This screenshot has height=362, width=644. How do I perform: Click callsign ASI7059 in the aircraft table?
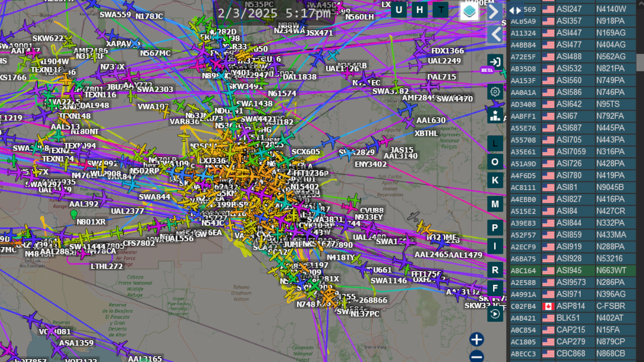(x=571, y=152)
